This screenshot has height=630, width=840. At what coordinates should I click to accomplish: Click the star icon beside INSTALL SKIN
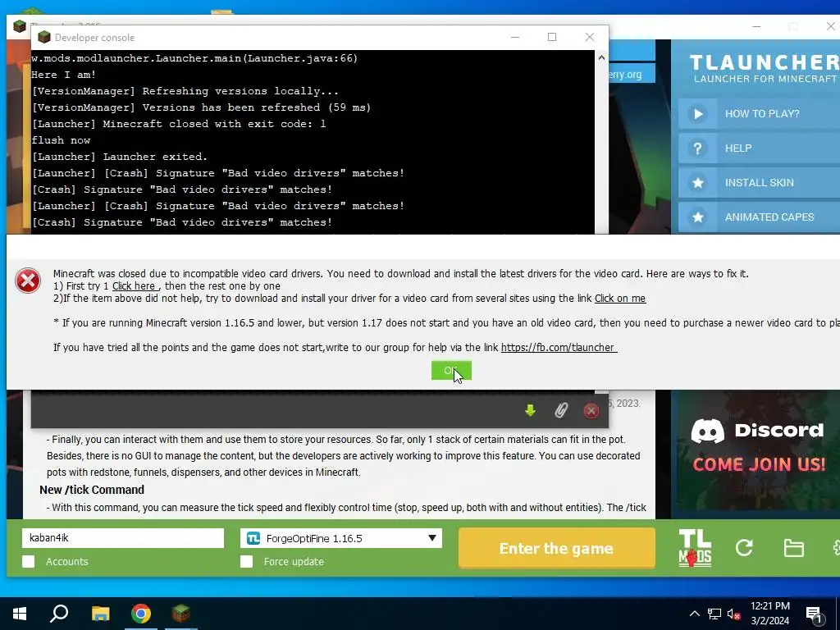tap(697, 183)
